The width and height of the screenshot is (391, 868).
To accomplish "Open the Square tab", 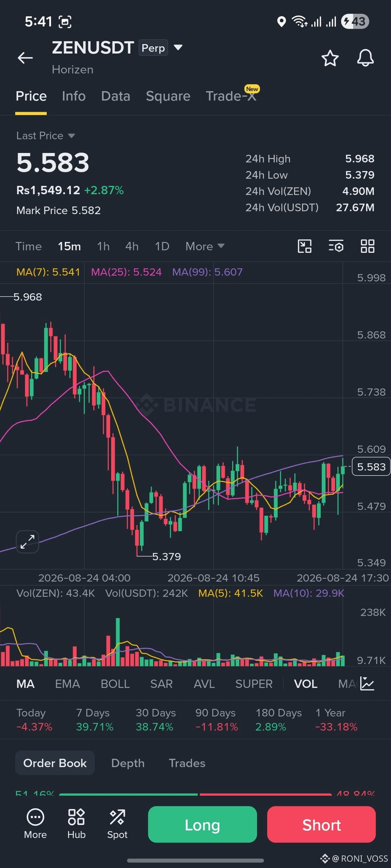I will (168, 96).
